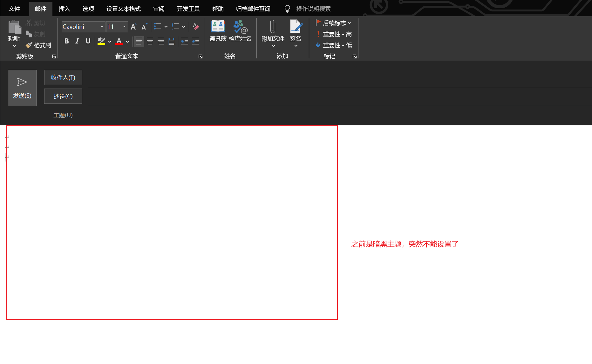Decrease font size with small A
The image size is (592, 364).
[x=144, y=27]
